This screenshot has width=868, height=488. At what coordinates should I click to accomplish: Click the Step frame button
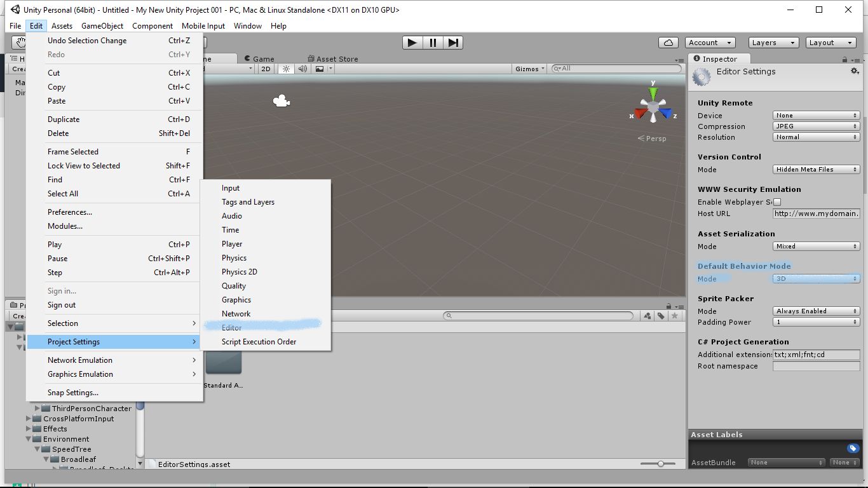(453, 43)
